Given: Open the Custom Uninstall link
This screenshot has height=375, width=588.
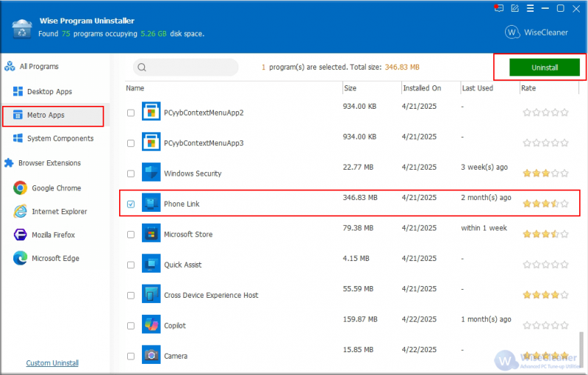Looking at the screenshot, I should pos(52,363).
